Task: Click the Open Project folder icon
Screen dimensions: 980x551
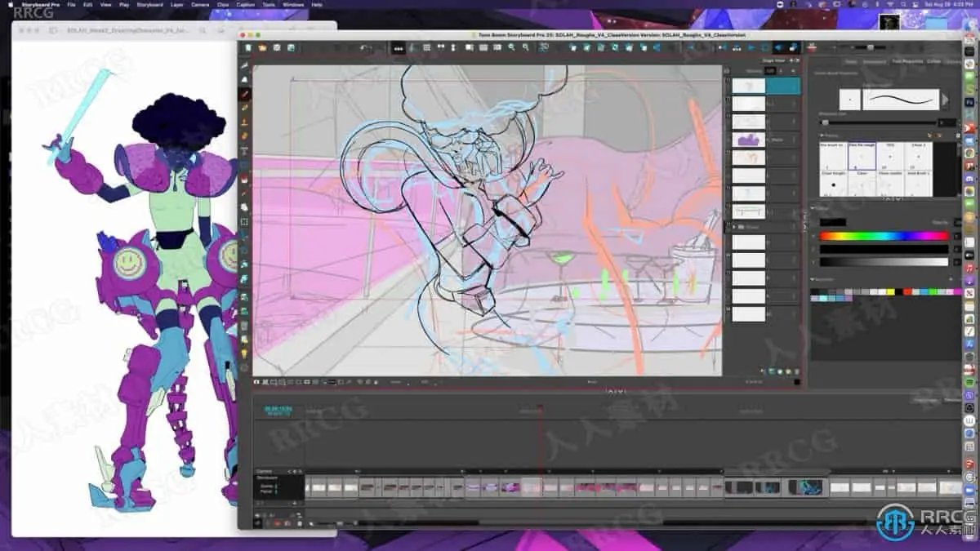Action: (262, 48)
